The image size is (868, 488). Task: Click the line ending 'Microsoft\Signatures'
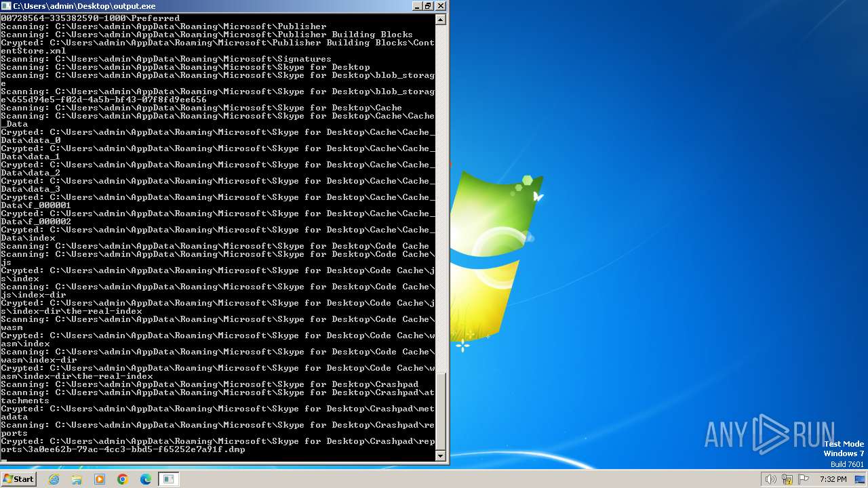pyautogui.click(x=166, y=59)
